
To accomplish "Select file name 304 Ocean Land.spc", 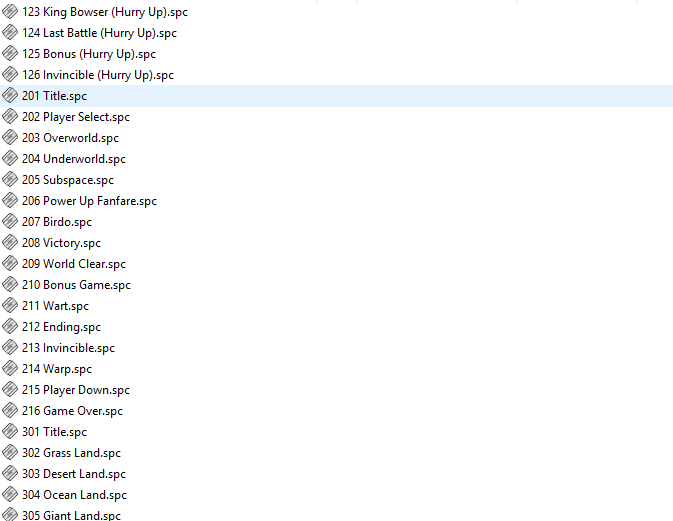I will [74, 496].
